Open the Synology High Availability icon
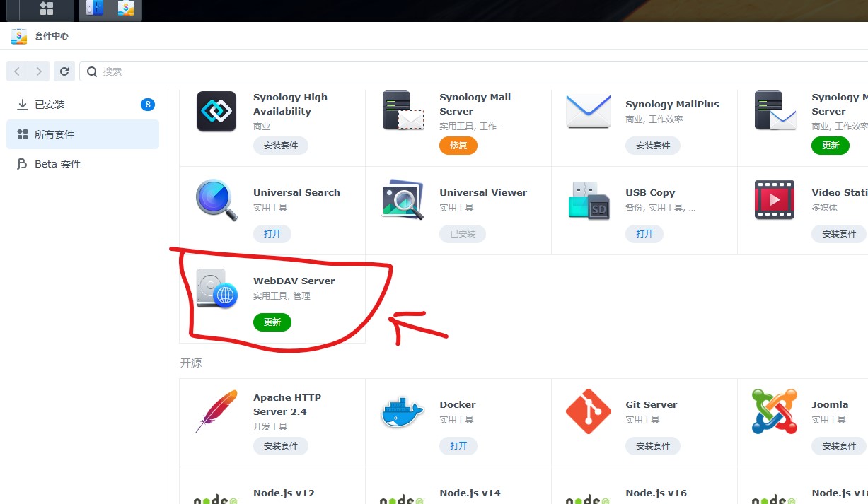868x504 pixels. 216,111
